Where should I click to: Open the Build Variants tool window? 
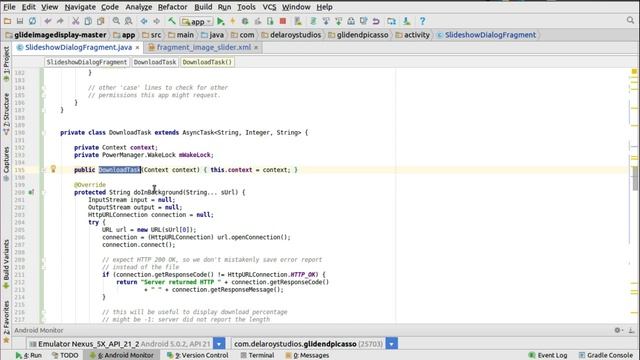coord(6,264)
